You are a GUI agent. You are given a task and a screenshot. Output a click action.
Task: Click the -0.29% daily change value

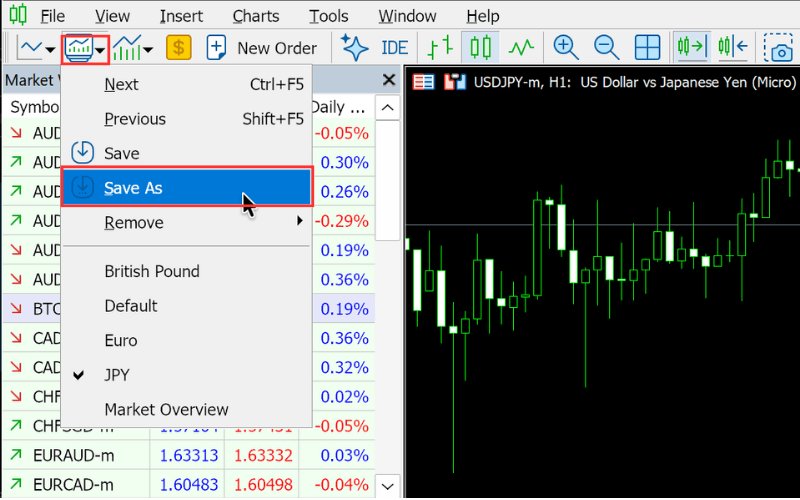(341, 221)
